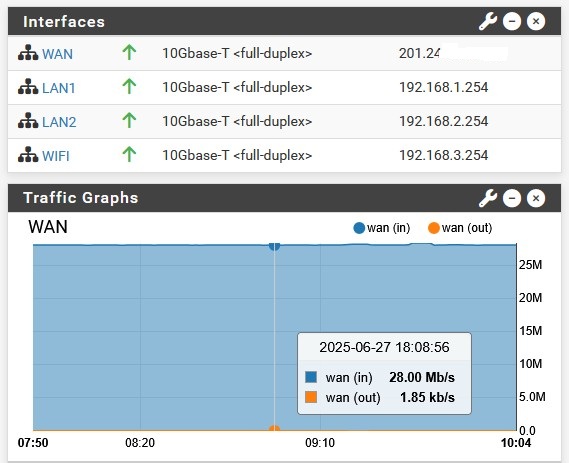The width and height of the screenshot is (569, 463).
Task: Click the WIFI network icon
Action: tap(28, 154)
